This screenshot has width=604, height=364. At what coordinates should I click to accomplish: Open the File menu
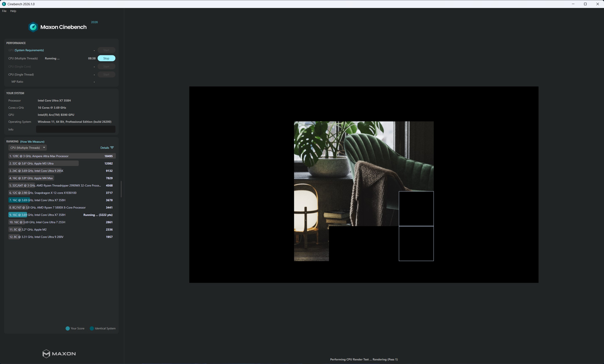coord(4,11)
